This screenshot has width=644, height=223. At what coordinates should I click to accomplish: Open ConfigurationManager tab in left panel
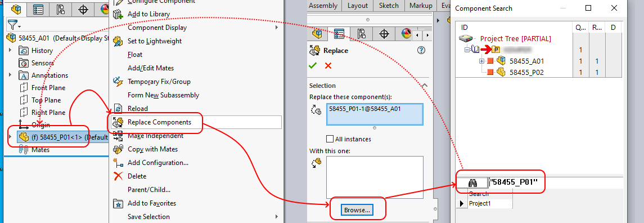(x=61, y=10)
